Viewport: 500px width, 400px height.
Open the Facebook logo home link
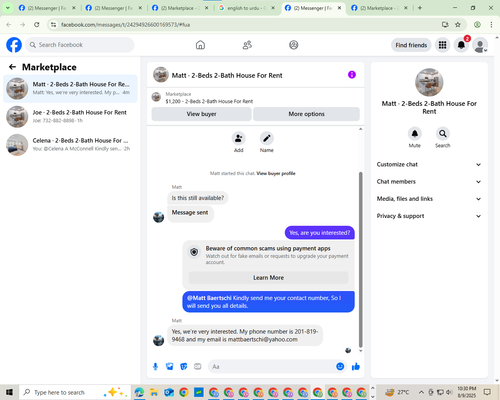point(14,45)
